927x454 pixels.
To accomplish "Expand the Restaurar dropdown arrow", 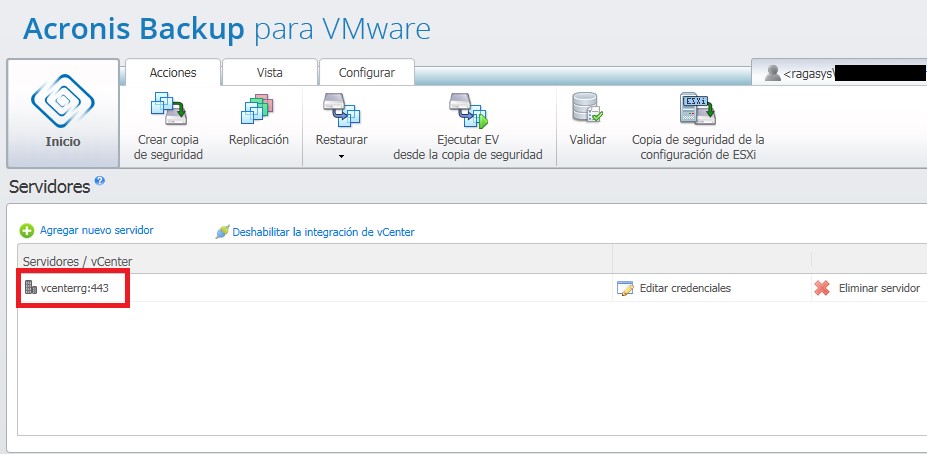I will (x=341, y=157).
